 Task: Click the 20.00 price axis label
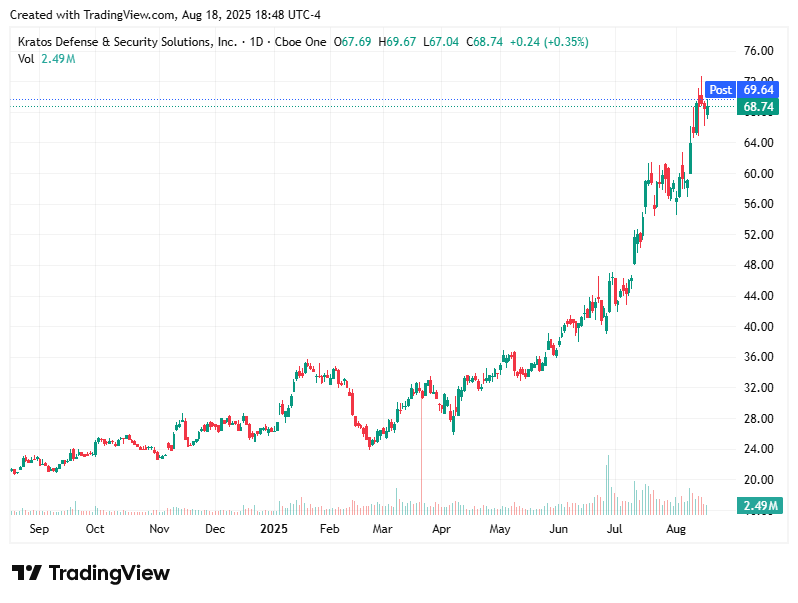tap(758, 480)
